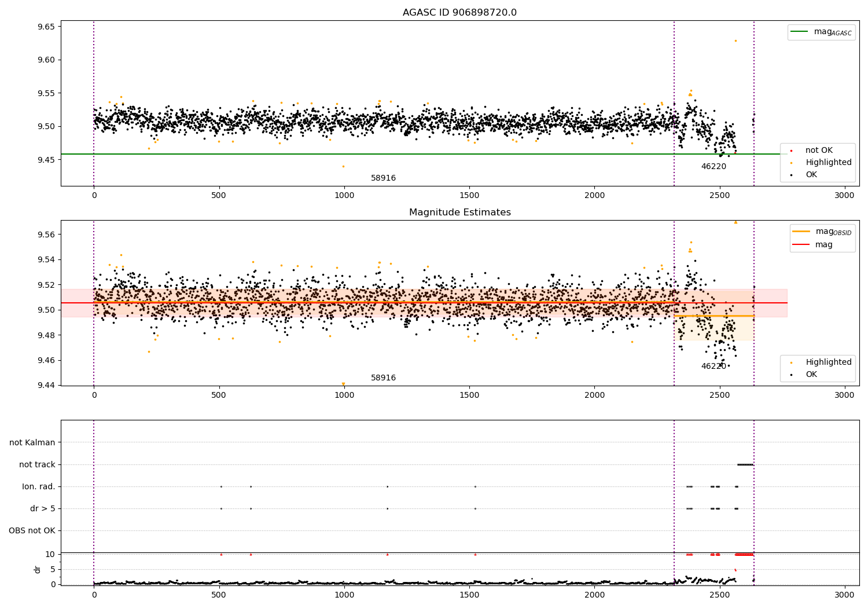Click the 1000 x-axis tick under top plot
868x608 pixels.
pos(344,196)
